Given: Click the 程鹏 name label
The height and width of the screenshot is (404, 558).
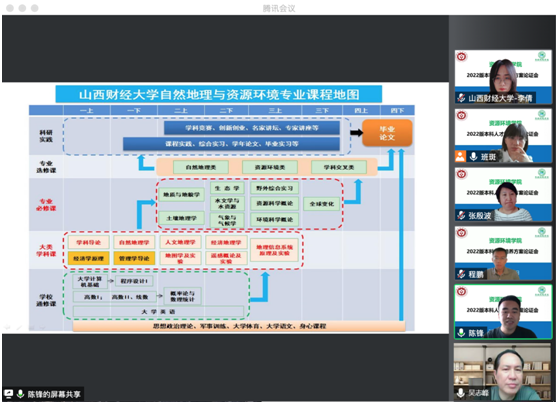Looking at the screenshot, I should (x=476, y=274).
